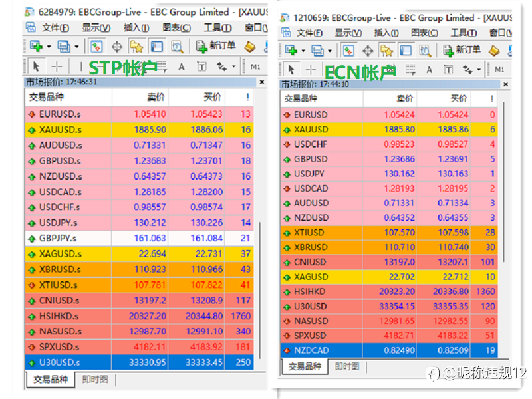
Task: Close ECN Market Watch panel
Action: click(x=505, y=84)
